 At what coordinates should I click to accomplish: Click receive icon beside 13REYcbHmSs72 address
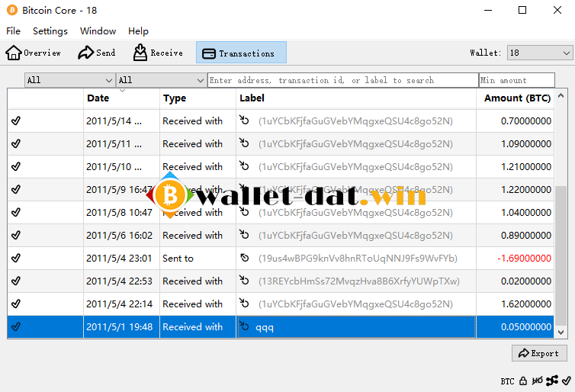coord(244,281)
